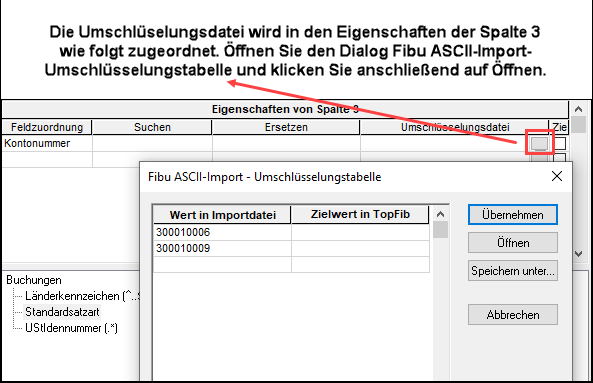593x383 pixels.
Task: Click the Suchen column header
Action: click(x=152, y=127)
